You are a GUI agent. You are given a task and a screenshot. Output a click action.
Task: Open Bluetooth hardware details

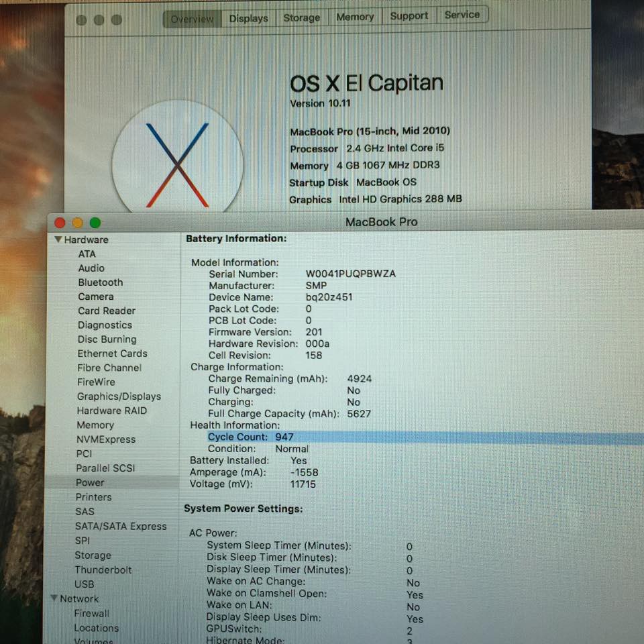[101, 282]
